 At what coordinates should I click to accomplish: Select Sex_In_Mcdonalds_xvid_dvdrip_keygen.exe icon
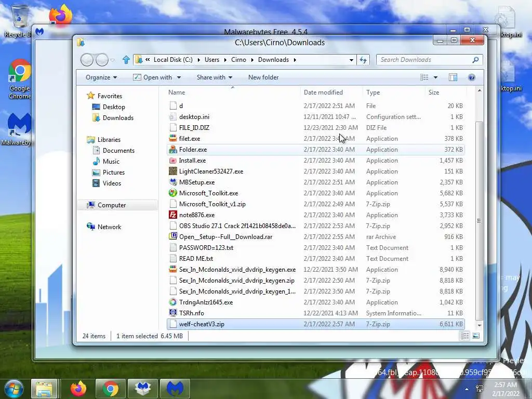(x=173, y=270)
